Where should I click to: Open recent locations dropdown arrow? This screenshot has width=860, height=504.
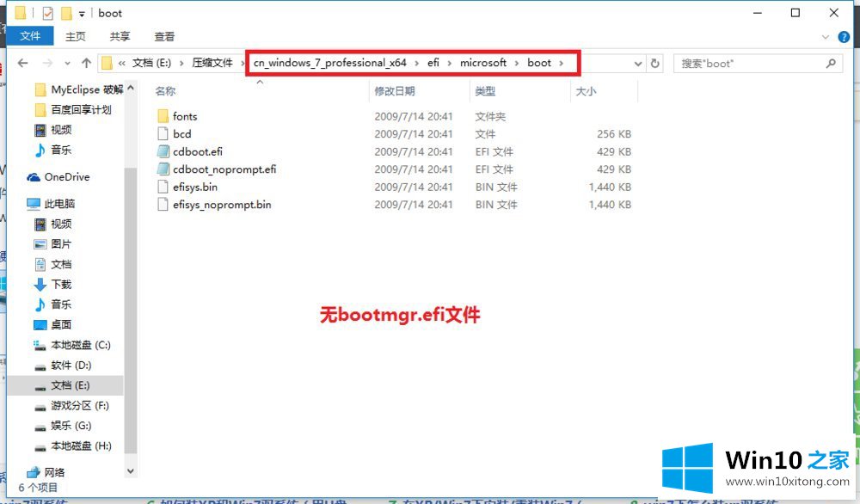pyautogui.click(x=67, y=64)
